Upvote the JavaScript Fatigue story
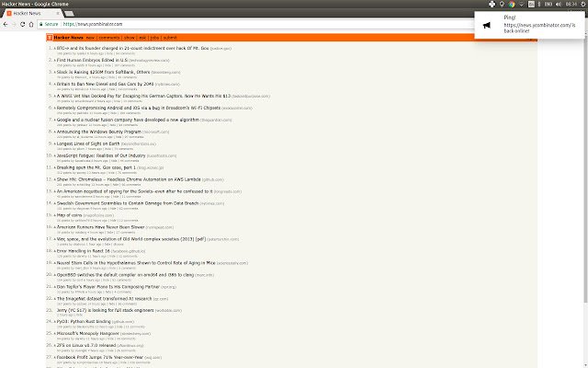Viewport: 588px width, 368px height. (x=55, y=155)
